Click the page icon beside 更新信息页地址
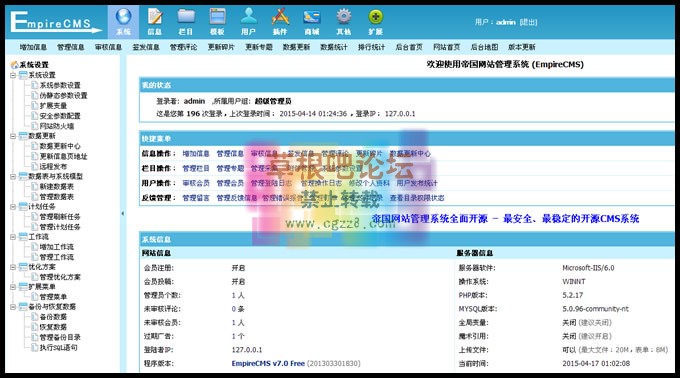This screenshot has width=680, height=378. coord(35,156)
